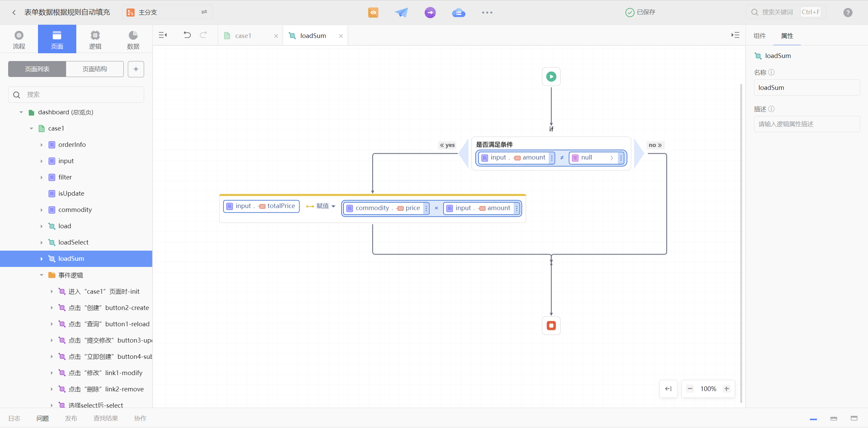Click the info icon beside 描述

click(771, 109)
